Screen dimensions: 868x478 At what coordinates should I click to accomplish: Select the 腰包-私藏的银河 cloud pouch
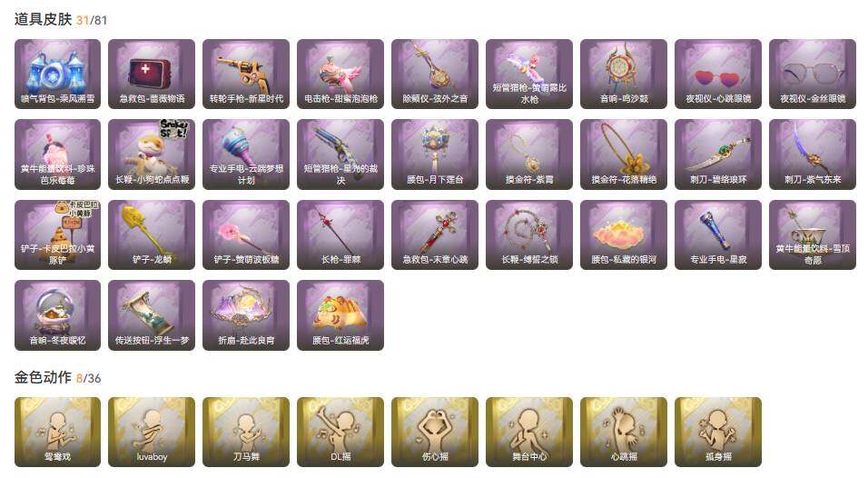[624, 234]
